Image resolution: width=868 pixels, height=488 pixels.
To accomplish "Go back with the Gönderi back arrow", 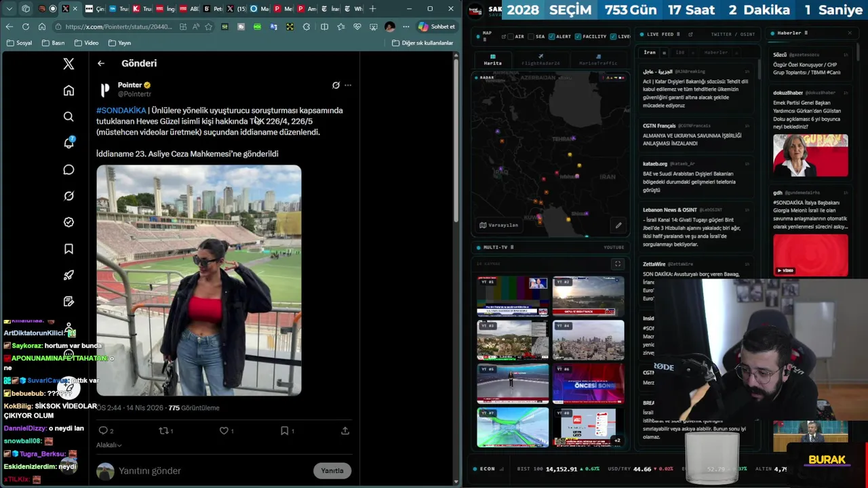I will tap(101, 63).
